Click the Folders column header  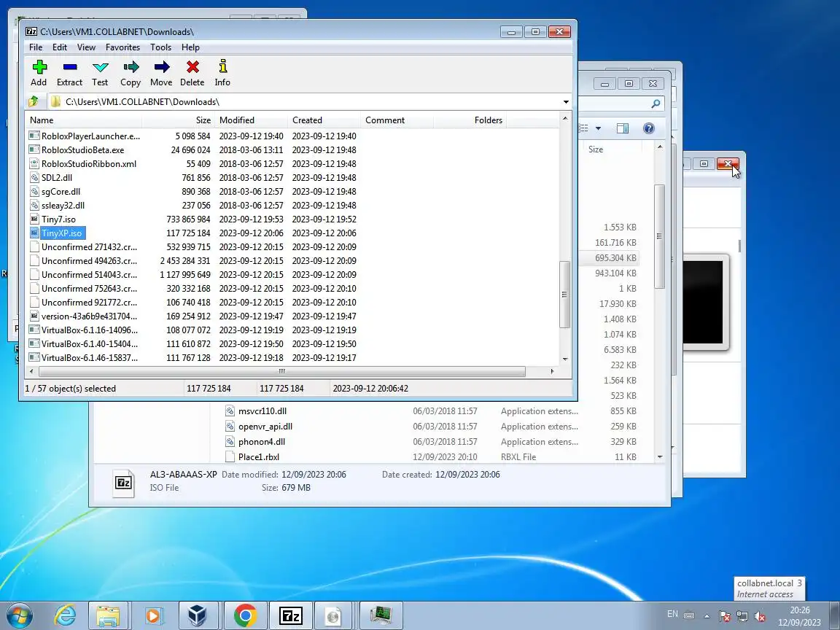pyautogui.click(x=470, y=120)
